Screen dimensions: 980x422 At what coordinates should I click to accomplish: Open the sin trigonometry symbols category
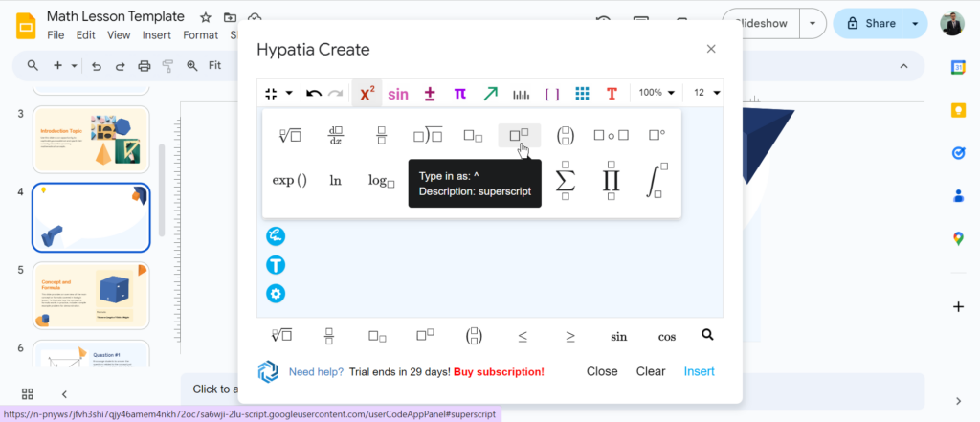pos(398,93)
